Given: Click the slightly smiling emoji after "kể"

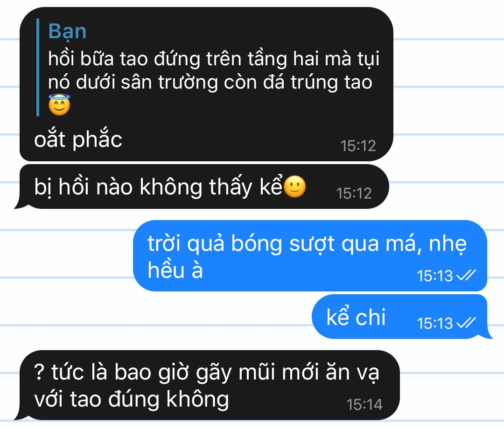Looking at the screenshot, I should [x=295, y=186].
